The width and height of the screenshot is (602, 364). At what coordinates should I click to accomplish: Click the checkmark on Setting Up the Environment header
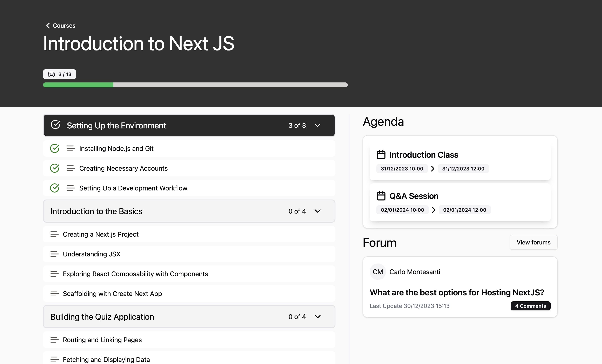coord(56,125)
